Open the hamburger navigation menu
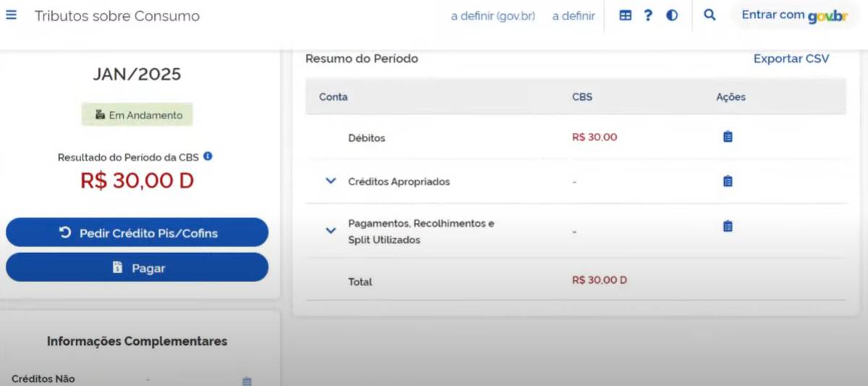Viewport: 868px width, 386px height. click(11, 15)
